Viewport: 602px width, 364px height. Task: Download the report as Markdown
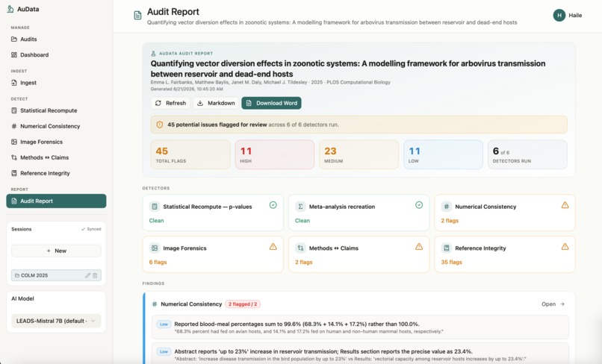216,103
